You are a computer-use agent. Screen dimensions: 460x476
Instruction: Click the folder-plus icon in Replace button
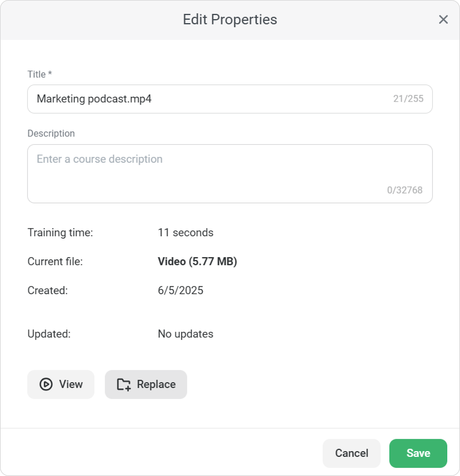click(124, 384)
